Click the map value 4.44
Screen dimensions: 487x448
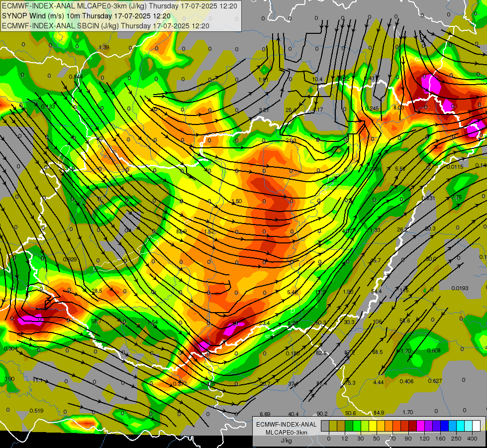tap(378, 382)
